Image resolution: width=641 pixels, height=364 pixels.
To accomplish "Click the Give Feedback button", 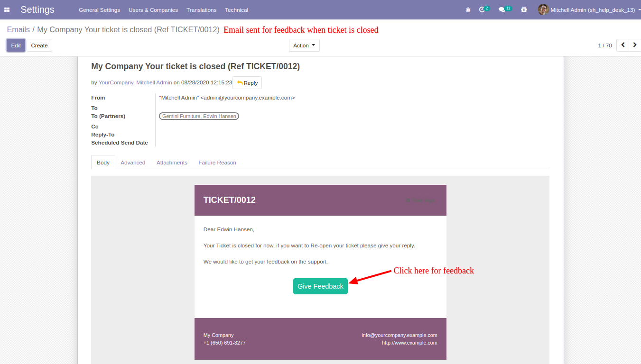I will pyautogui.click(x=320, y=286).
